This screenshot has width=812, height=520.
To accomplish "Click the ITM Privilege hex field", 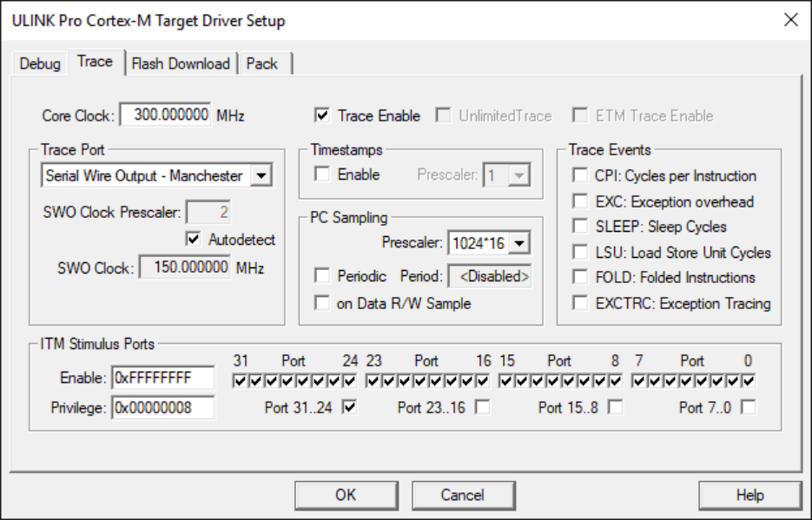I will 163,408.
